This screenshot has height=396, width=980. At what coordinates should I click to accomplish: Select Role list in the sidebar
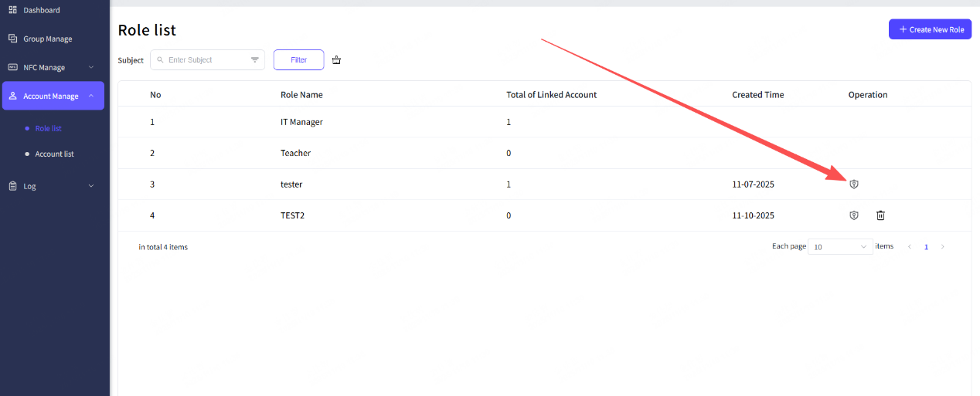point(48,129)
